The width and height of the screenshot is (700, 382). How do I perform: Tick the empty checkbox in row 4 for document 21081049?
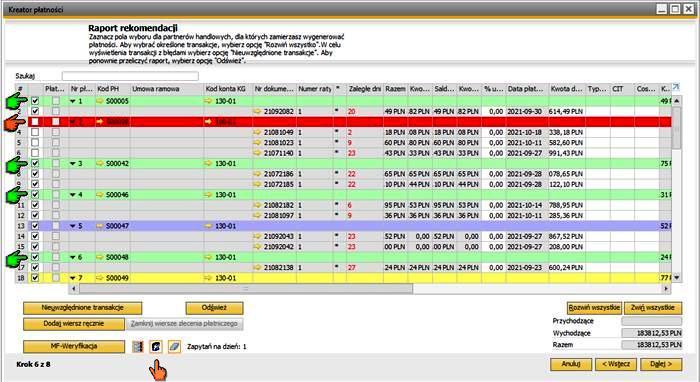[35, 133]
